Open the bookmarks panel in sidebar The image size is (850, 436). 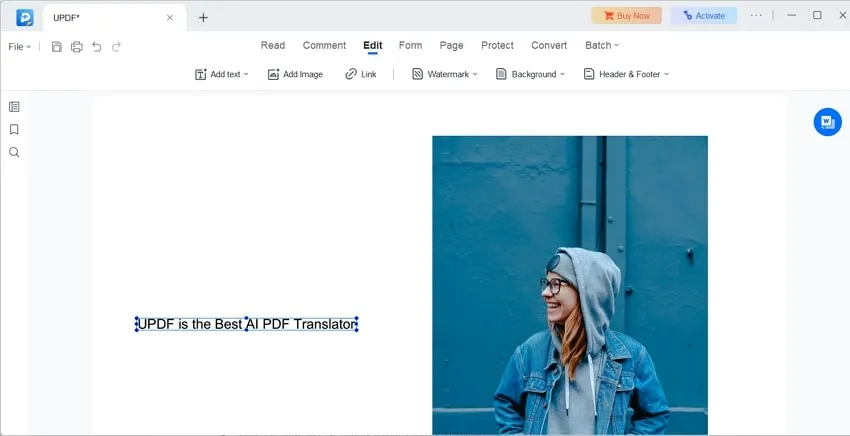coord(14,129)
